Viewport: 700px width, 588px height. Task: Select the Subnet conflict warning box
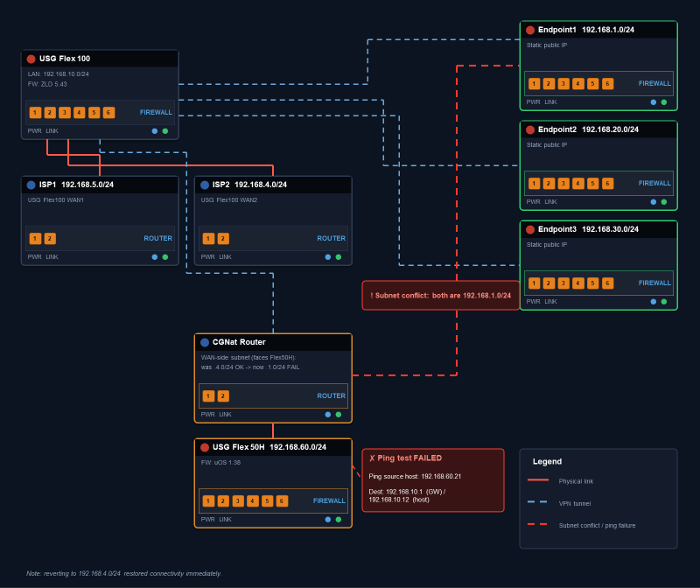(x=441, y=296)
